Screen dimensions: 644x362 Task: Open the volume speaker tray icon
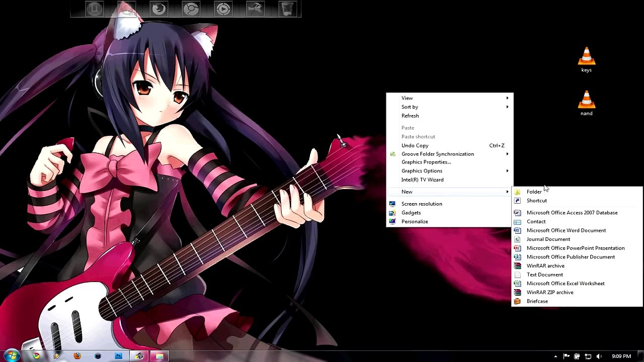[x=599, y=356]
